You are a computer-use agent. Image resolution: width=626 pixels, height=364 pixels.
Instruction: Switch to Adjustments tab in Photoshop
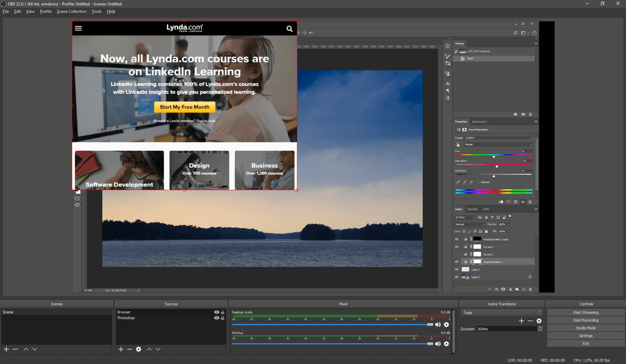(479, 122)
